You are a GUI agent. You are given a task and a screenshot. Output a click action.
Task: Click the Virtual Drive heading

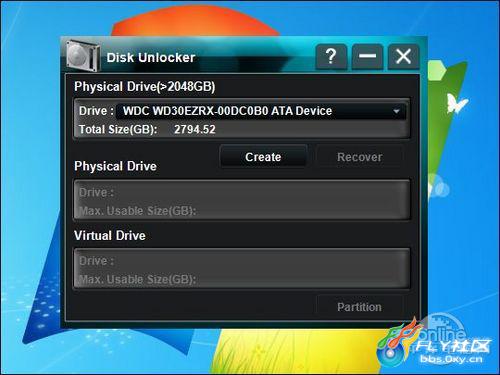tap(110, 236)
